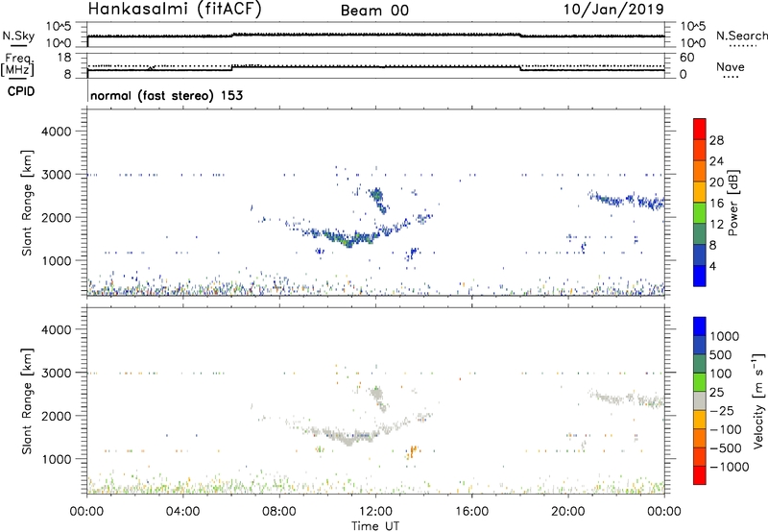
Task: Click the Velocity [m s^-1] colorbar title
Action: click(x=758, y=400)
